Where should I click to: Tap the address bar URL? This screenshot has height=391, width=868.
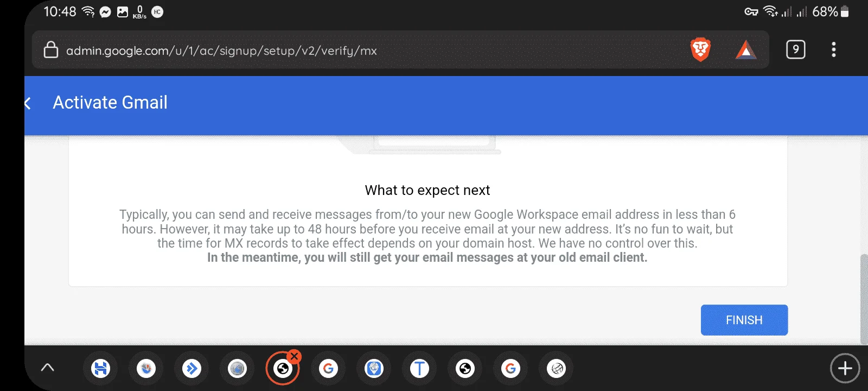coord(221,51)
